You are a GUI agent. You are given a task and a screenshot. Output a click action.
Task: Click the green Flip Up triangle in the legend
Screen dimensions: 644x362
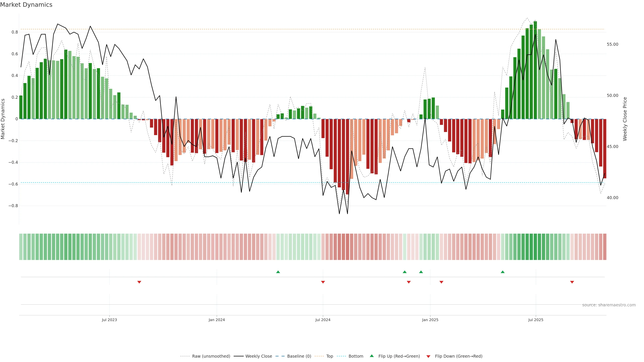coord(372,356)
